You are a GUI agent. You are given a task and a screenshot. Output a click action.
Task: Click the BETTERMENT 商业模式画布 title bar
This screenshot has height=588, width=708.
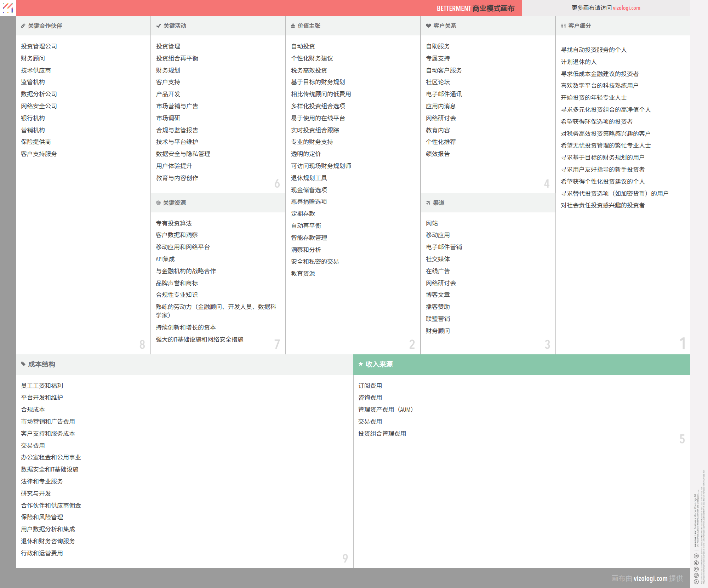pyautogui.click(x=475, y=8)
